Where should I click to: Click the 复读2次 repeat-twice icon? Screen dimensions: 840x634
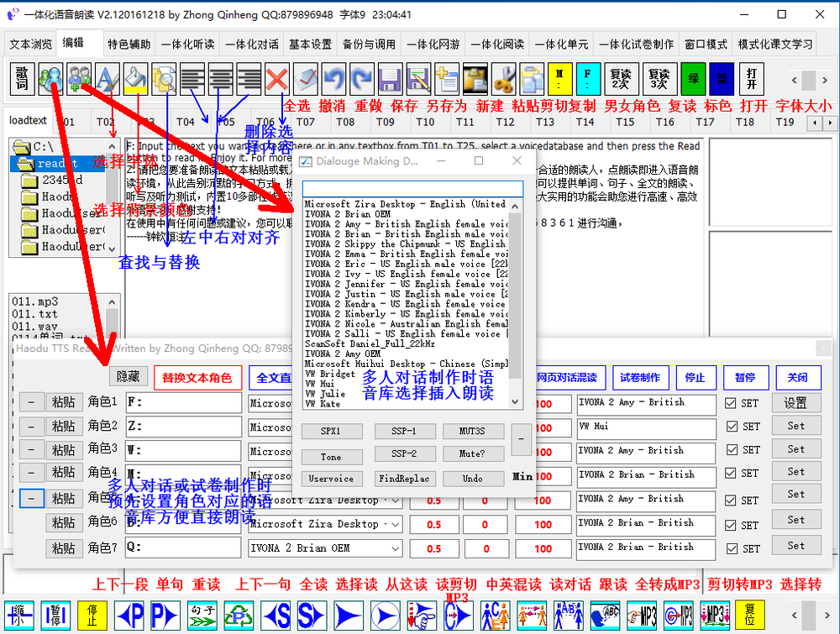coord(621,79)
